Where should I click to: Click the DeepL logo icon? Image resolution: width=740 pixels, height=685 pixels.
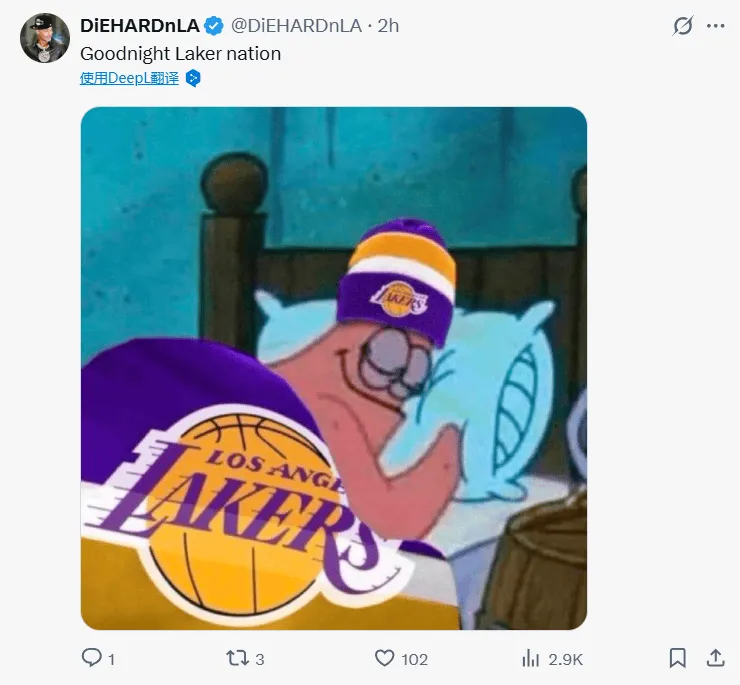coord(194,78)
